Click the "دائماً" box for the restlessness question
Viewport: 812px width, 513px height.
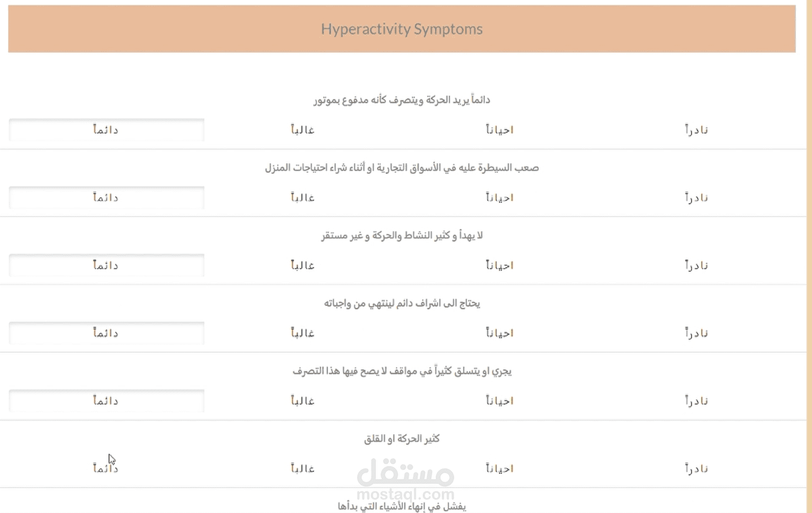(x=106, y=265)
